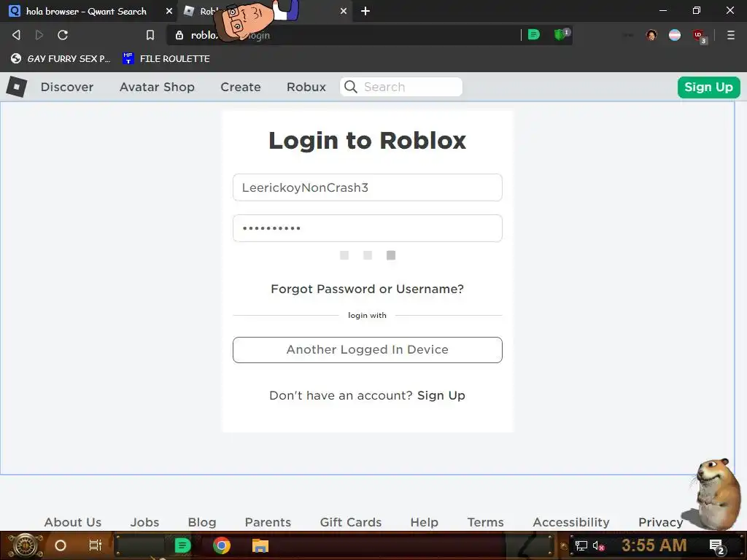The image size is (747, 560).
Task: Launch Google Chrome from the taskbar
Action: pos(222,545)
